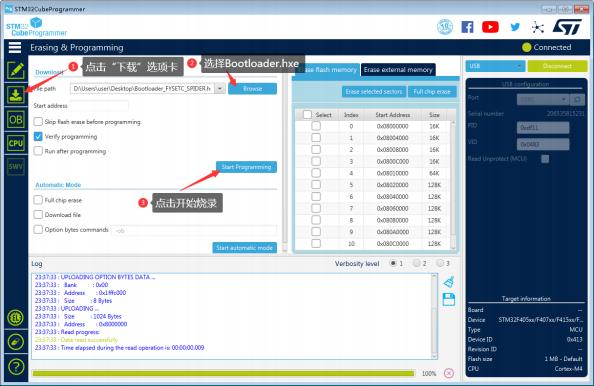The image size is (594, 386).
Task: Open the CPU panel icon
Action: pos(16,143)
